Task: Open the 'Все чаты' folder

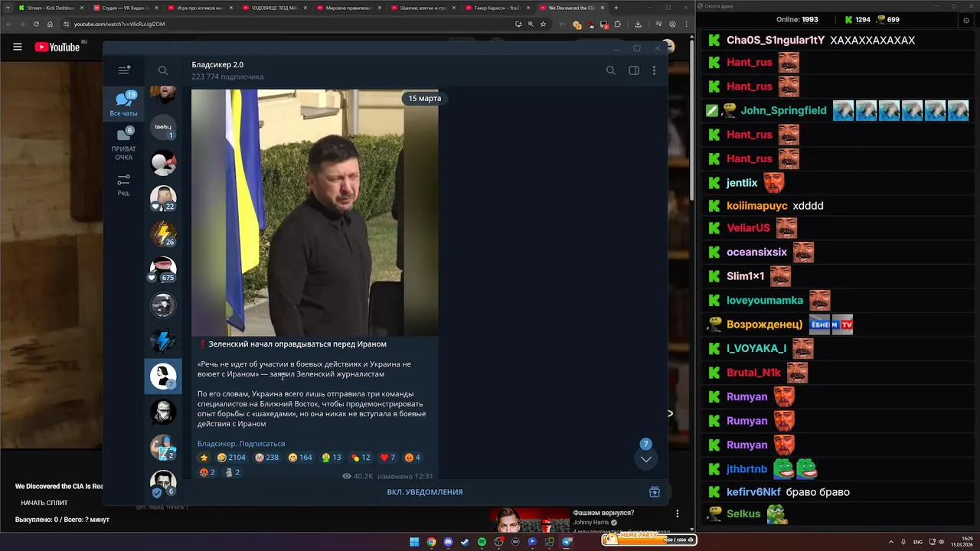Action: (124, 104)
